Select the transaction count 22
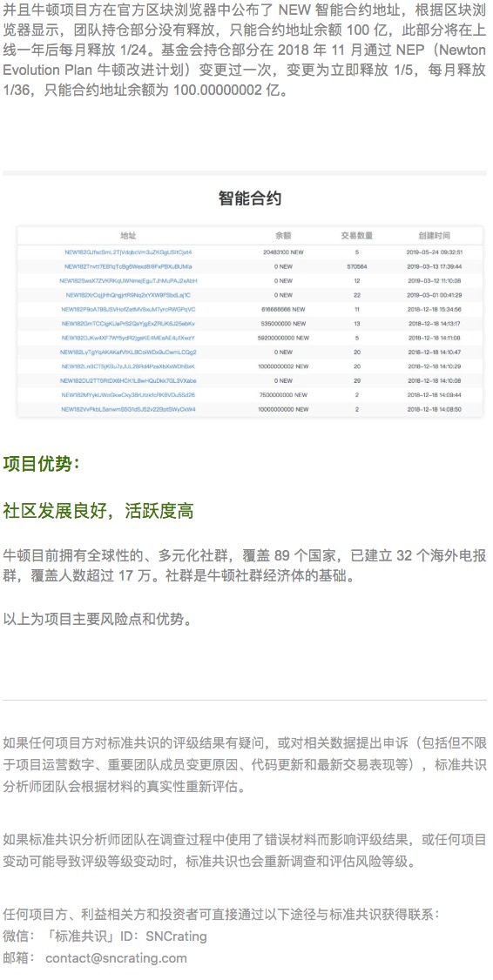This screenshot has width=493, height=980. (x=356, y=295)
